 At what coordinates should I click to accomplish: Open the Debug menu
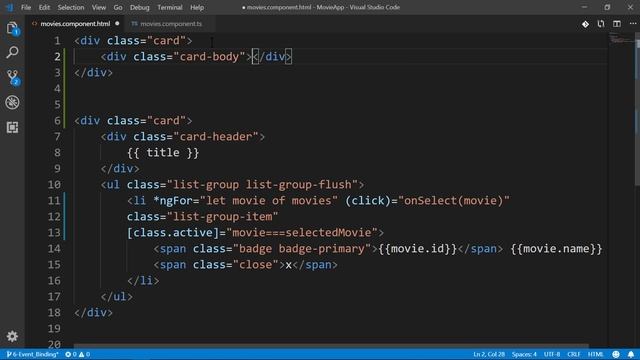[140, 7]
